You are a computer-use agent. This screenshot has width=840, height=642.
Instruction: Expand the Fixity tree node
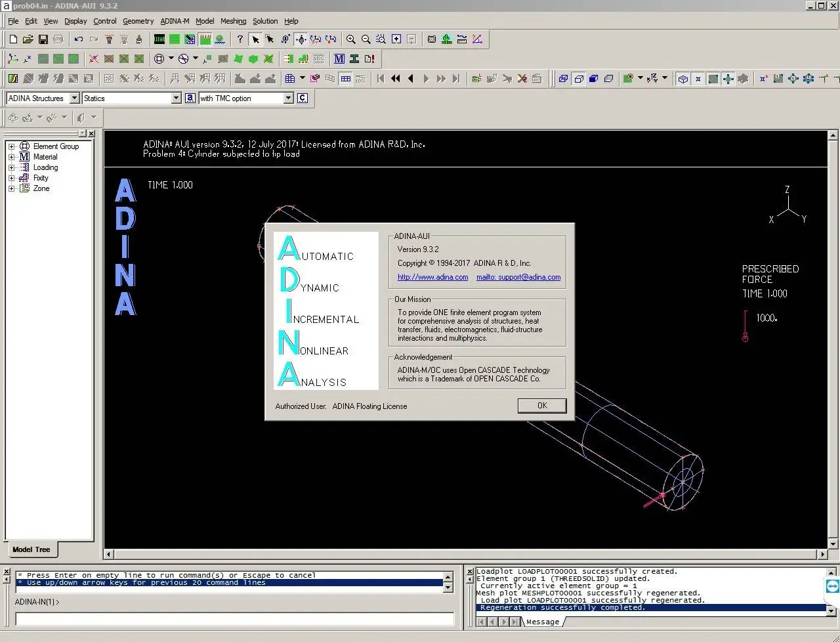click(x=11, y=178)
